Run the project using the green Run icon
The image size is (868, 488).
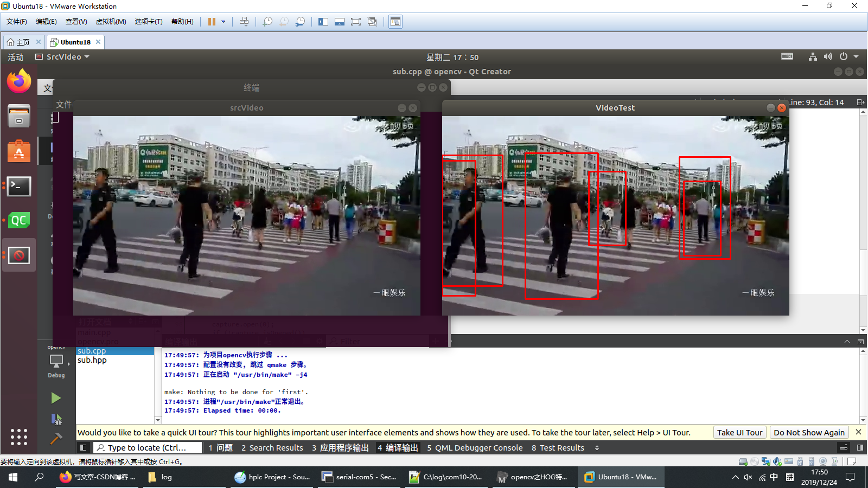tap(56, 397)
